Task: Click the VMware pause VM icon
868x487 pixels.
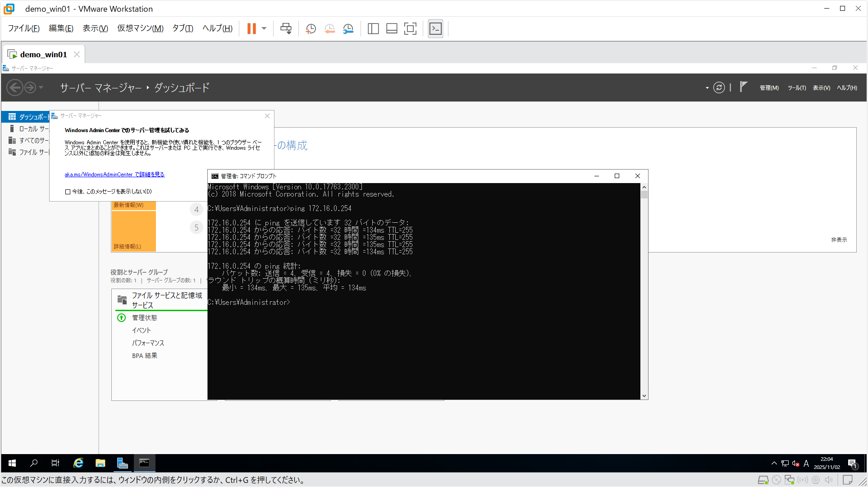Action: [x=251, y=28]
